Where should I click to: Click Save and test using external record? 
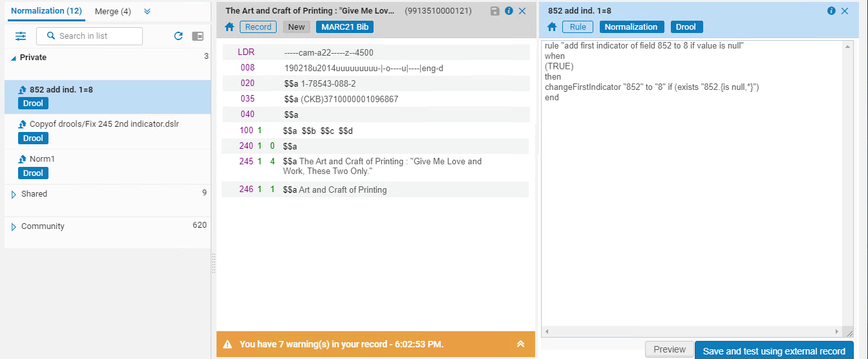point(774,351)
